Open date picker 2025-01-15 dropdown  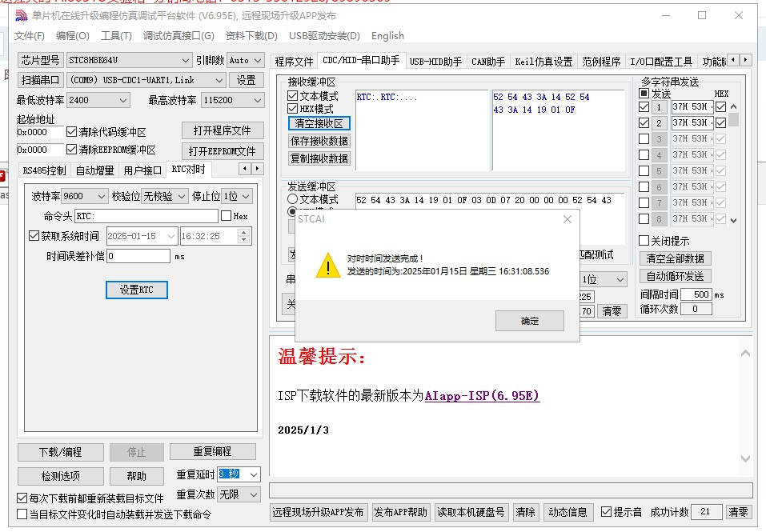[171, 236]
